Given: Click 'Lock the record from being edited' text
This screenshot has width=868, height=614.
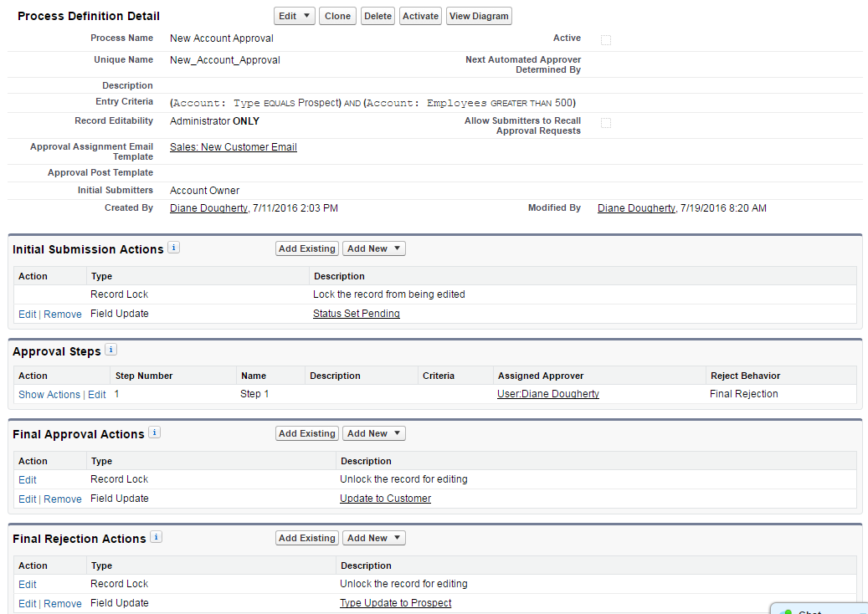Looking at the screenshot, I should pos(388,294).
